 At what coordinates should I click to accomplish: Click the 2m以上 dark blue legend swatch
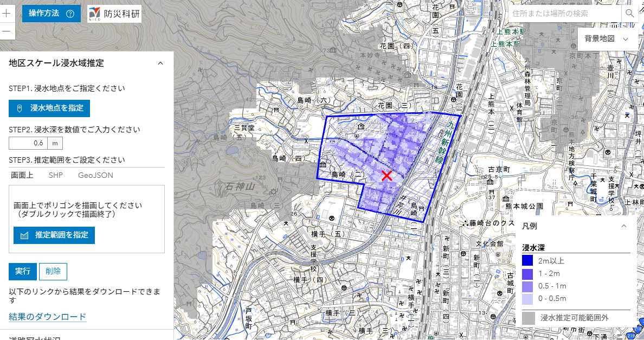(x=527, y=261)
